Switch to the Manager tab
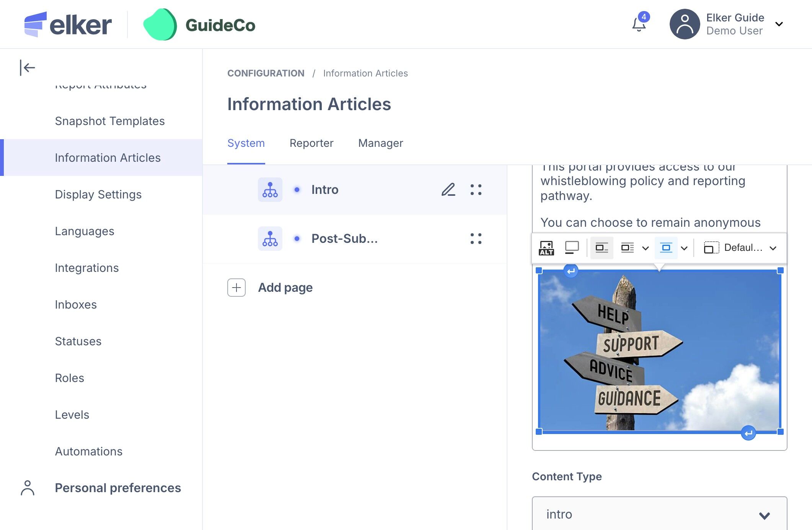Viewport: 812px width, 530px height. coord(380,143)
